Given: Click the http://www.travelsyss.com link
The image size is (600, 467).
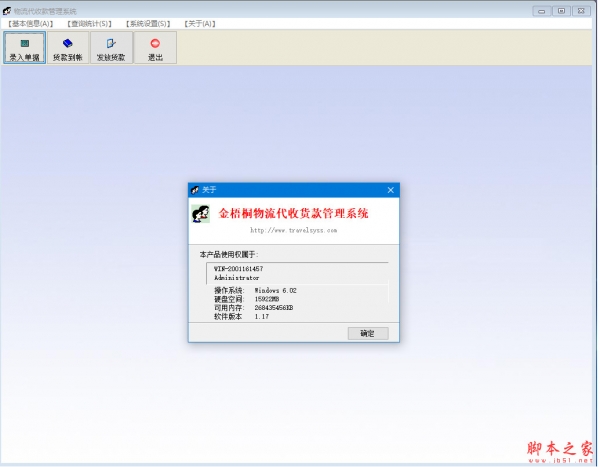Looking at the screenshot, I should pyautogui.click(x=293, y=230).
